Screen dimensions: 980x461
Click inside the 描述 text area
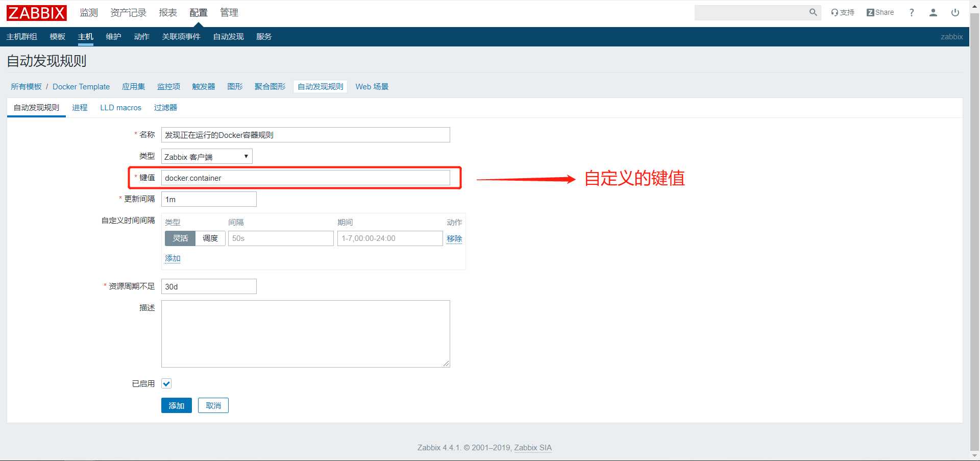[x=306, y=334]
